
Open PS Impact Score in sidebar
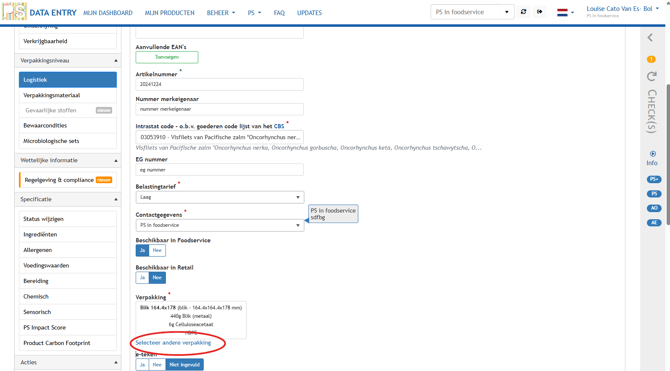[68, 328]
